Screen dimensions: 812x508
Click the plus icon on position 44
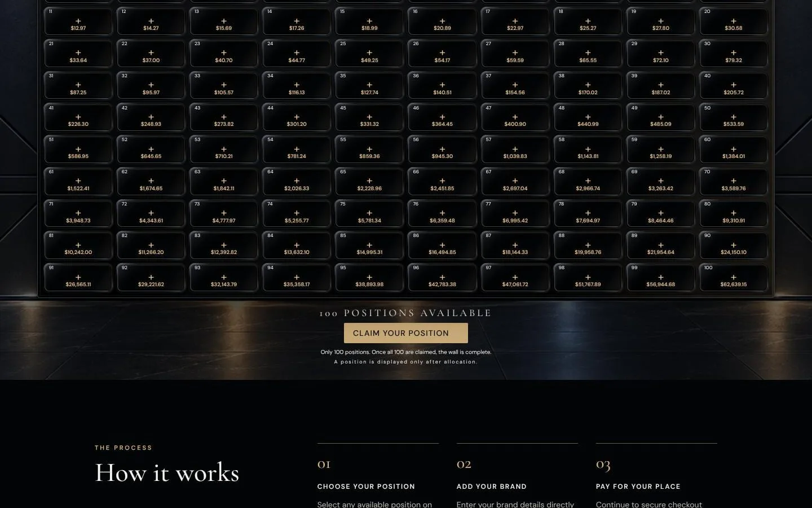pyautogui.click(x=297, y=117)
